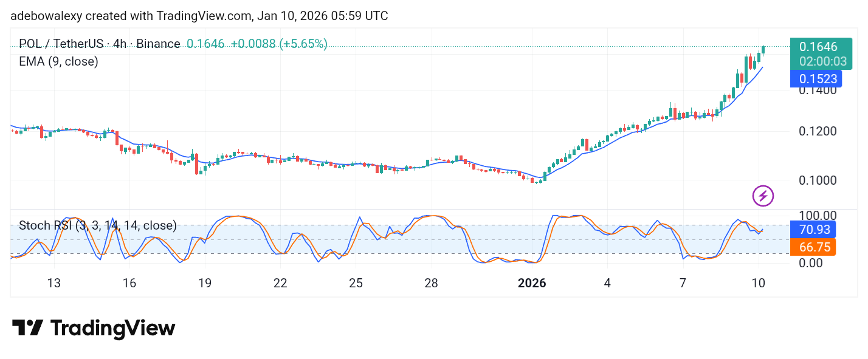
Task: Click the price change +0.0088 (+5.65%) text
Action: click(x=279, y=44)
